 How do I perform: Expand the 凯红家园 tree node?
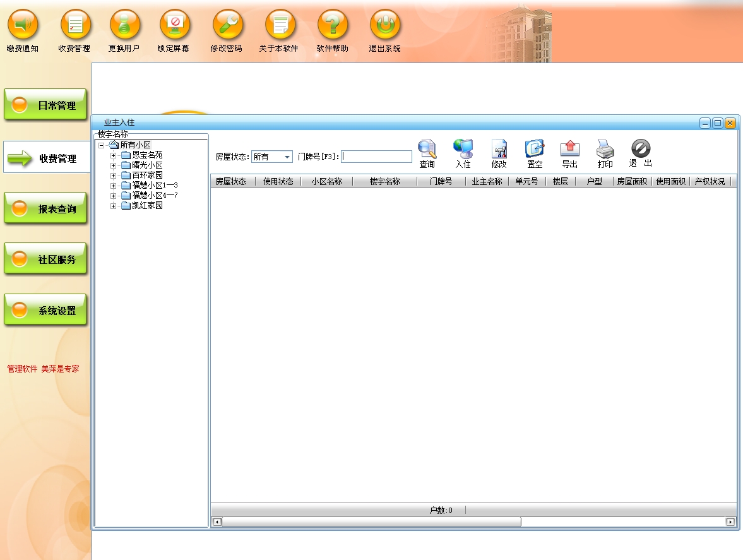[114, 206]
